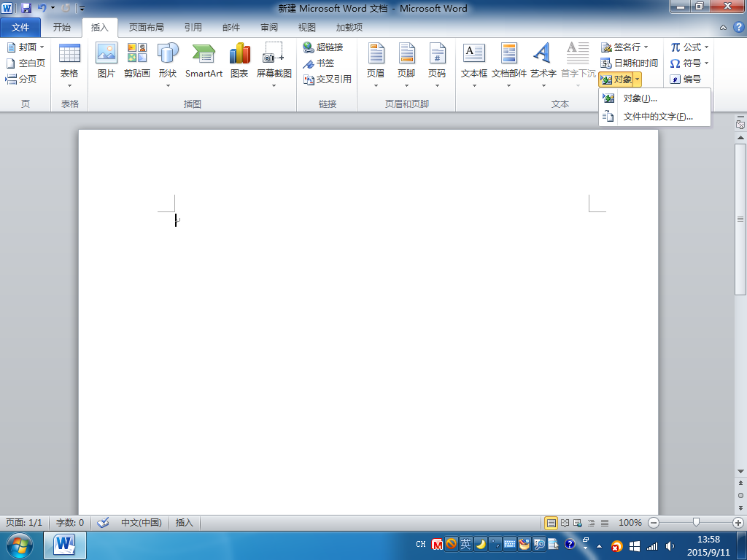Insert WordArt (艺术字)
The image size is (747, 560).
pos(543,65)
